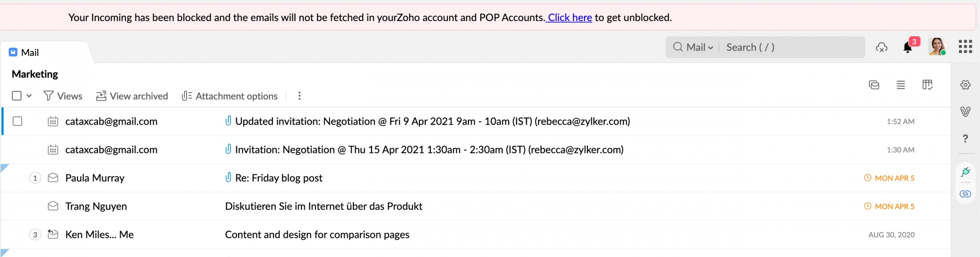Open the notifications bell
This screenshot has width=980, height=257.
click(907, 48)
